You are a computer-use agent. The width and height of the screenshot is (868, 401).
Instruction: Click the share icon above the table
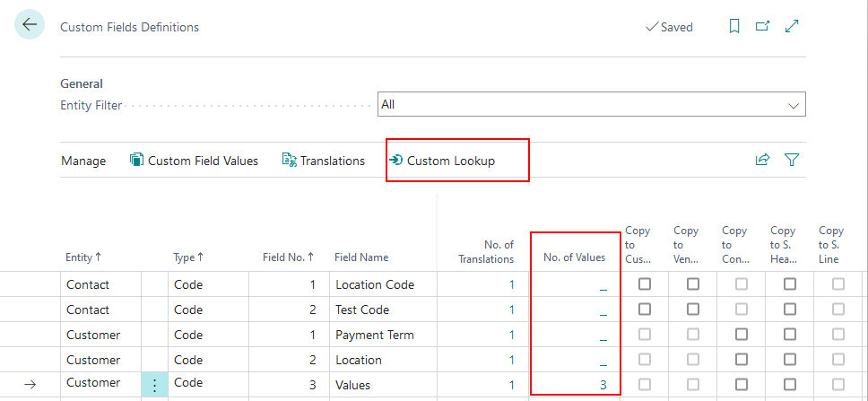click(x=762, y=161)
